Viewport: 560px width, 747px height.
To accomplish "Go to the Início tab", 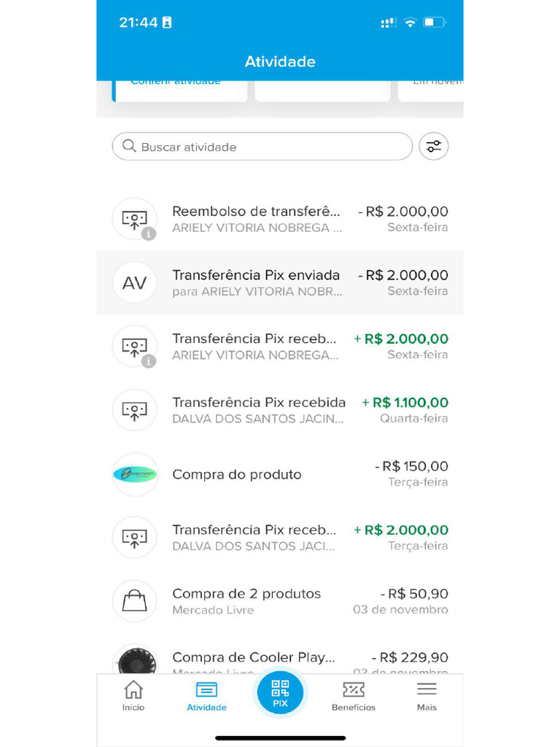I will (133, 696).
